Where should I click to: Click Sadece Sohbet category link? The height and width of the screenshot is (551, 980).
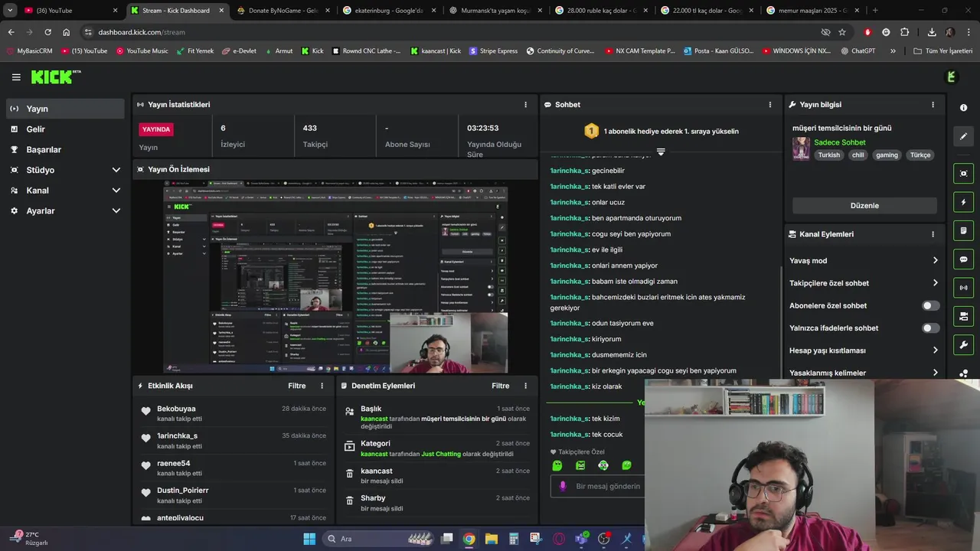click(x=840, y=142)
